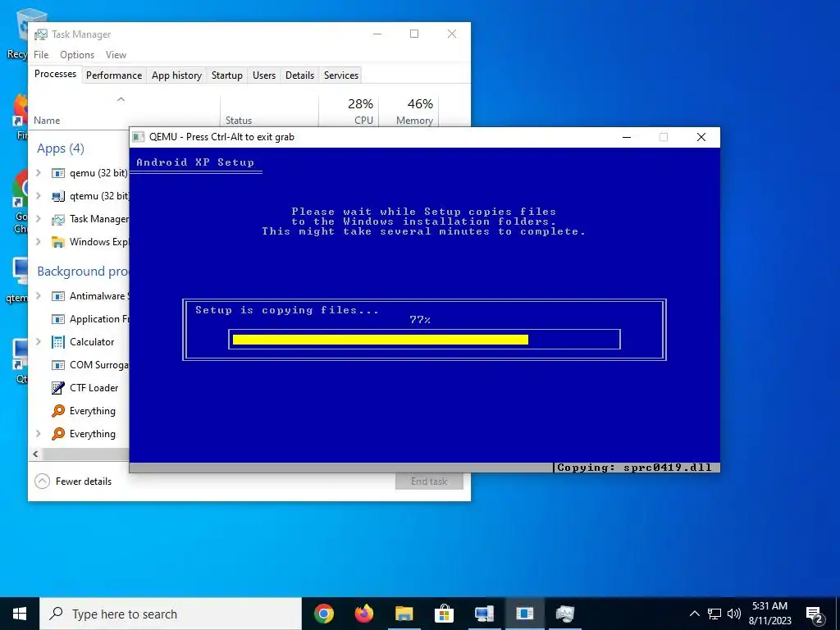
Task: Switch to the Startup tab
Action: coord(227,75)
